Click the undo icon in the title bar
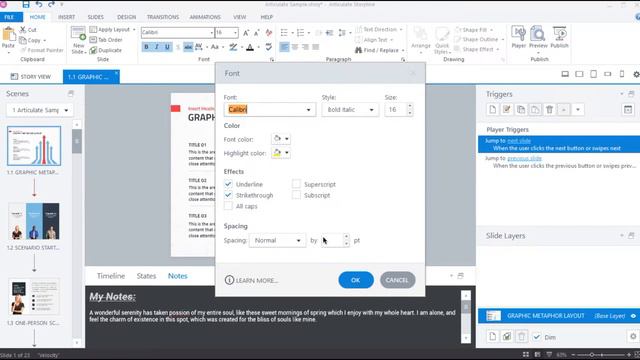Screen dimensions: 640x360 pyautogui.click(x=39, y=4)
